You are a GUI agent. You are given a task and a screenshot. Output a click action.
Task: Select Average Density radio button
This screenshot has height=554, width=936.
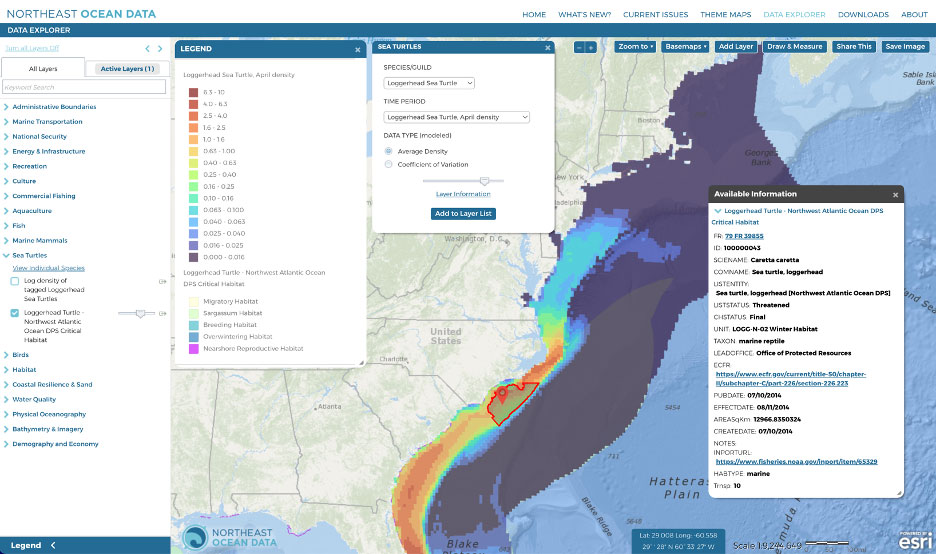pyautogui.click(x=389, y=151)
